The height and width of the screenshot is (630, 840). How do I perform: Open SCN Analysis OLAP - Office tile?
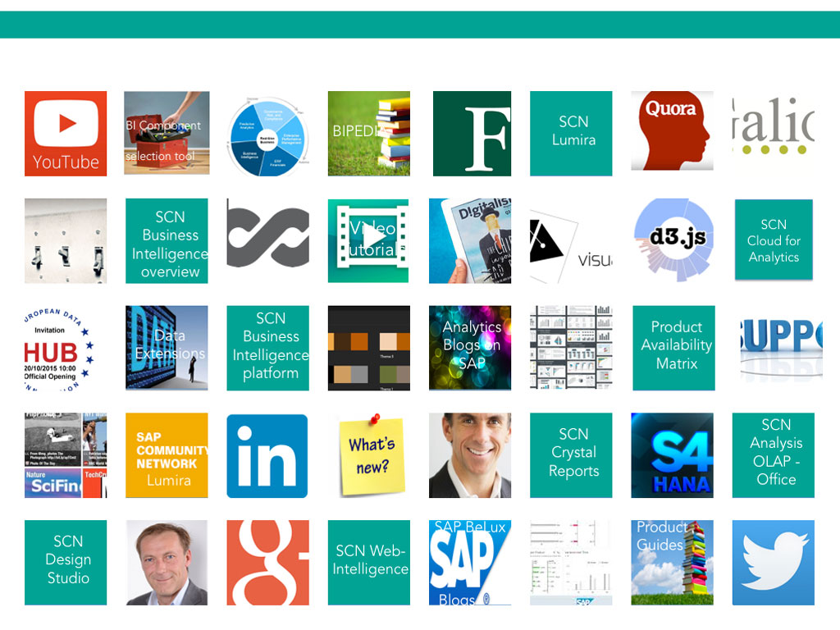(774, 455)
